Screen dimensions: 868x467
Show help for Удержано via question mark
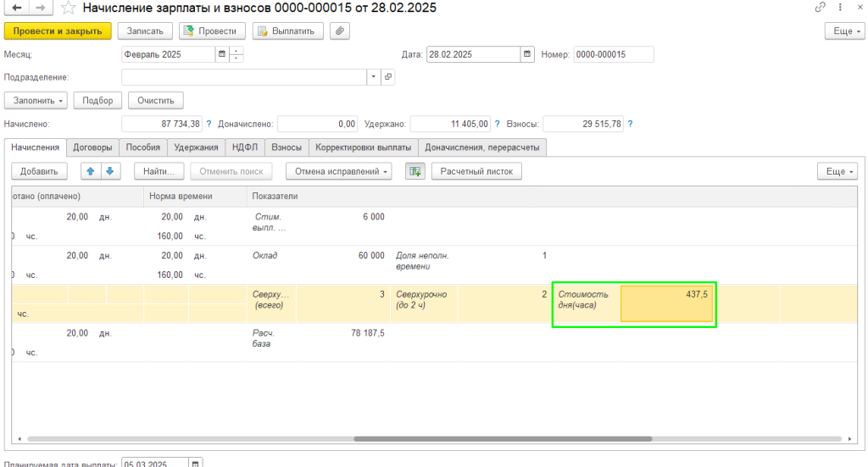coord(497,124)
